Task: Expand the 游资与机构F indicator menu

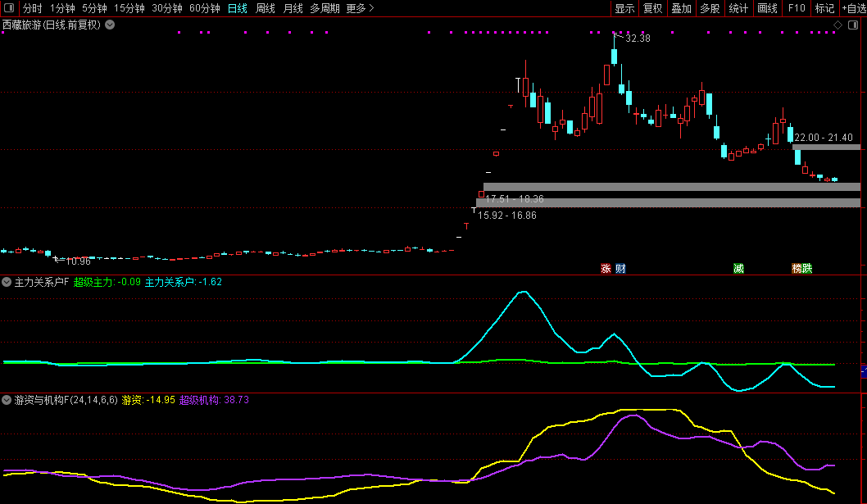Action: (x=7, y=400)
